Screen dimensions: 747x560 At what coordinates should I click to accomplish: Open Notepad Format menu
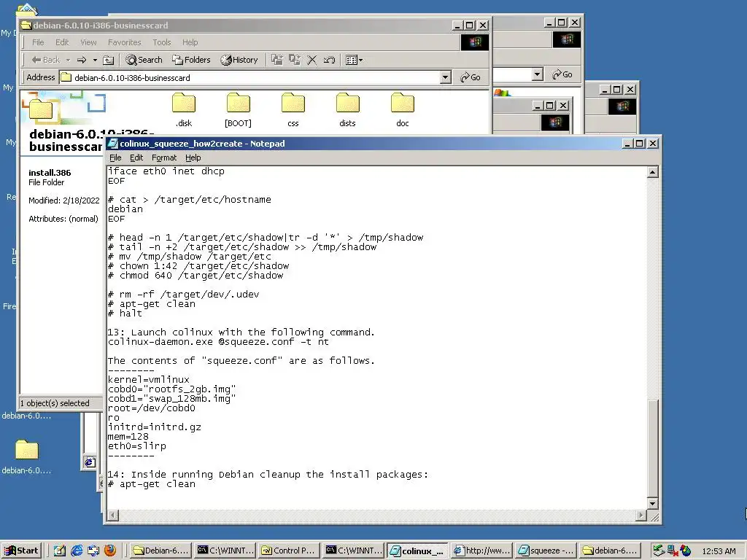pos(164,157)
